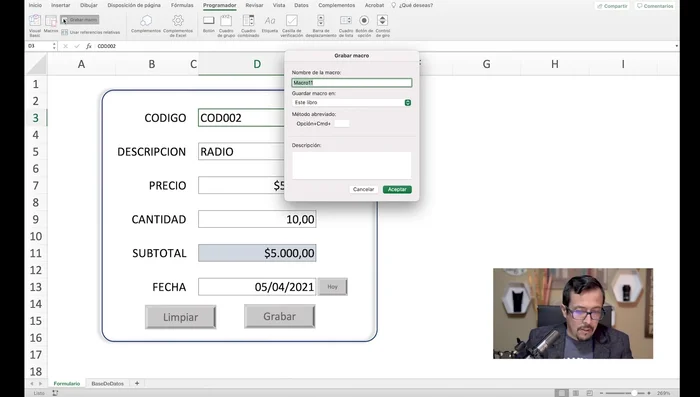Click the previous sheet navigation arrow
700x397 pixels.
[x=32, y=384]
